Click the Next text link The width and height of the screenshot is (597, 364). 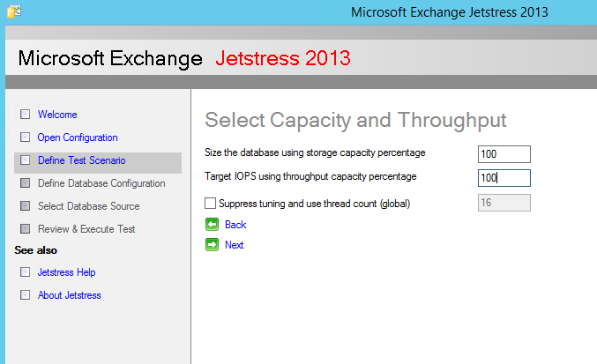[234, 245]
